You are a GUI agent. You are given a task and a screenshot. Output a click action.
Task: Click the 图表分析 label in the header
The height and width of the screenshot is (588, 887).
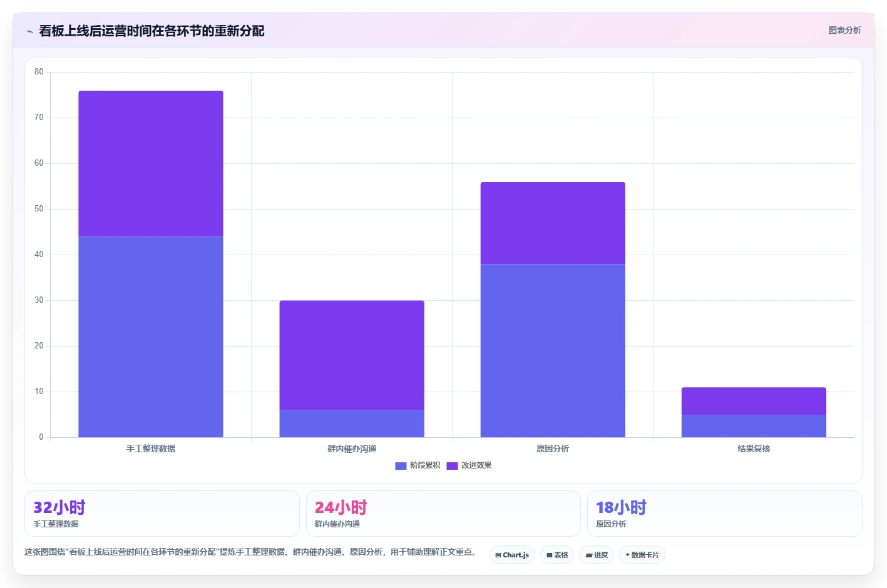844,30
